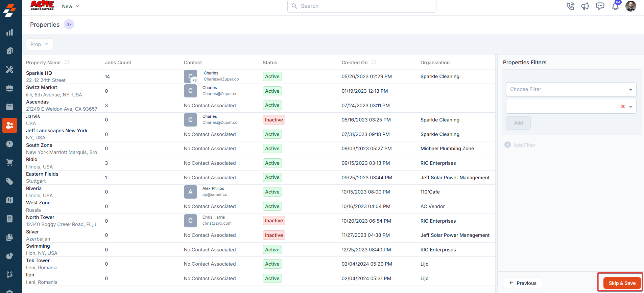Open the Prop view dropdown

tap(40, 44)
